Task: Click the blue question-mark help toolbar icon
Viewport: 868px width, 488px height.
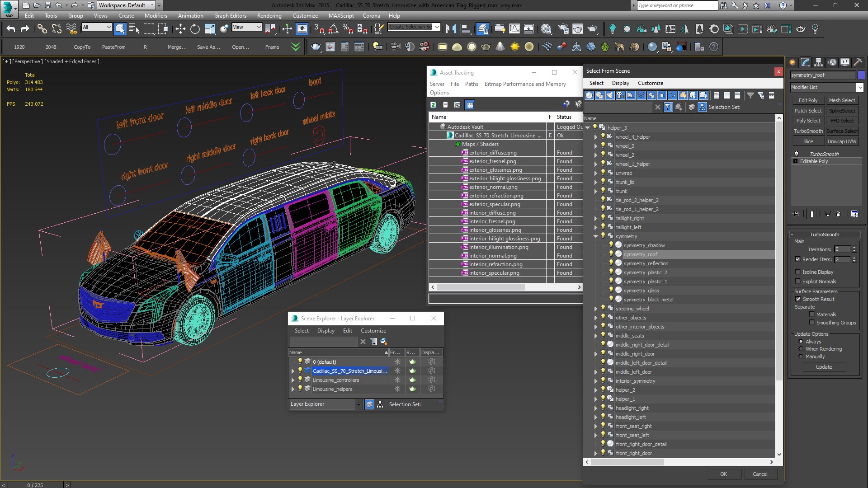Action: point(714,47)
